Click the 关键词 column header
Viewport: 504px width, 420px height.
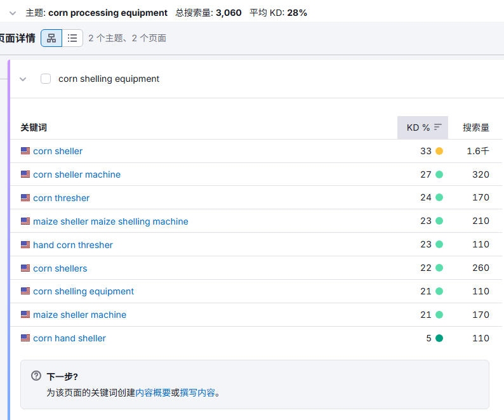[34, 128]
